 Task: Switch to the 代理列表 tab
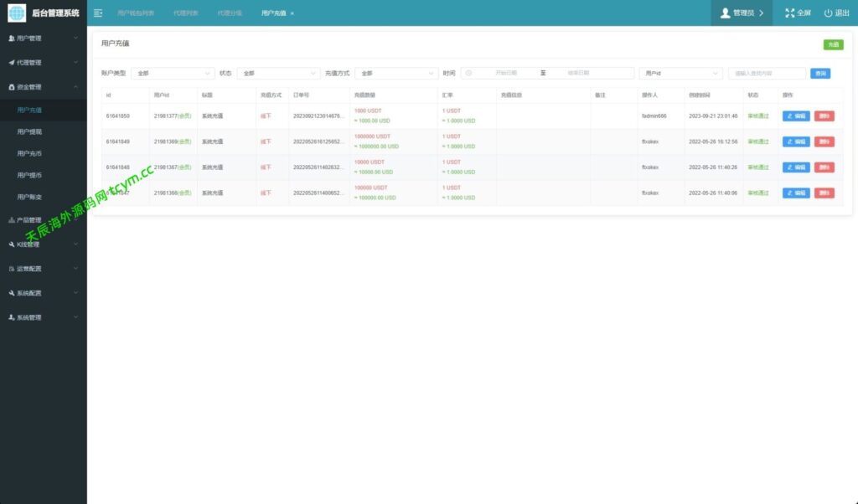coord(186,13)
